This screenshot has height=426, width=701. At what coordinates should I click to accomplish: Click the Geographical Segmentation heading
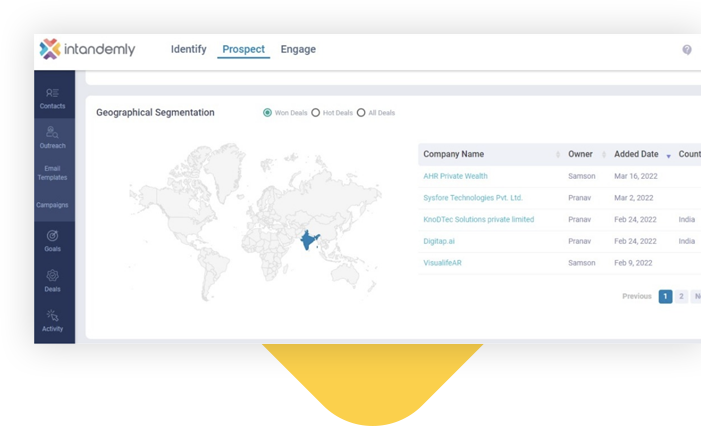coord(155,113)
